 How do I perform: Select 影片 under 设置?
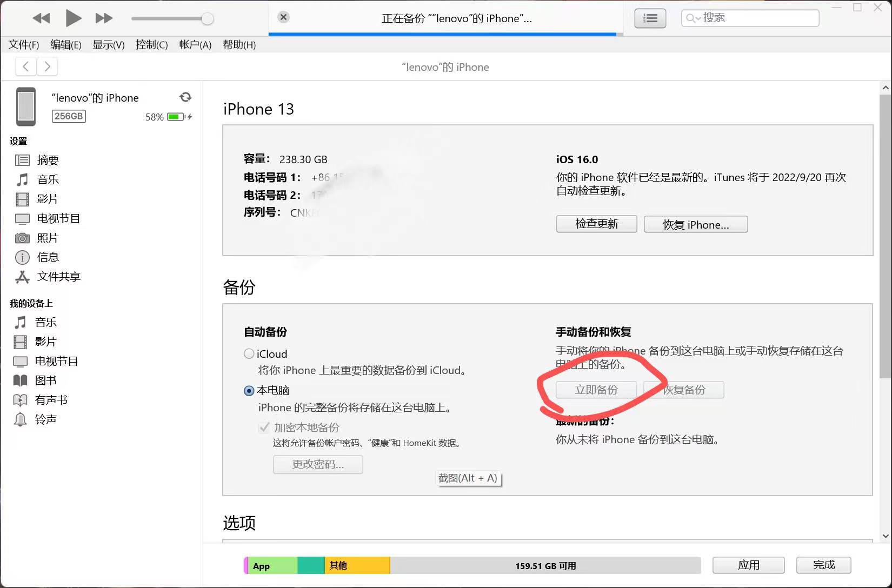coord(48,199)
